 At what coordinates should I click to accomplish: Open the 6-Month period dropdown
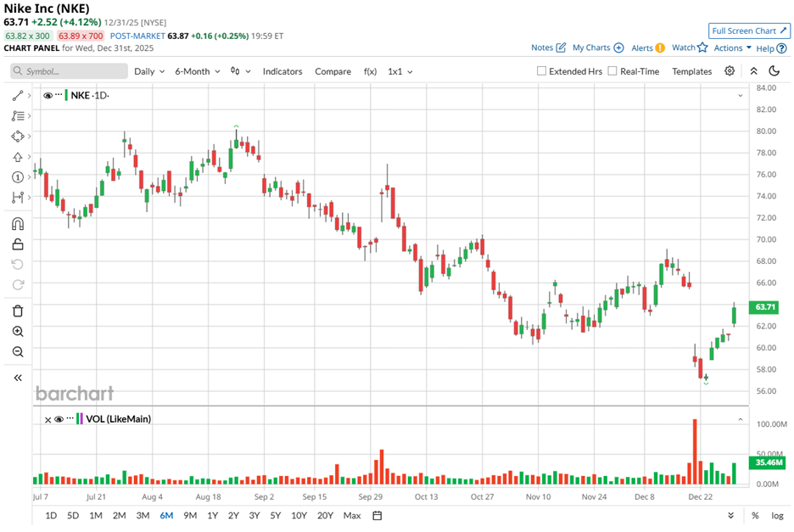click(x=198, y=71)
